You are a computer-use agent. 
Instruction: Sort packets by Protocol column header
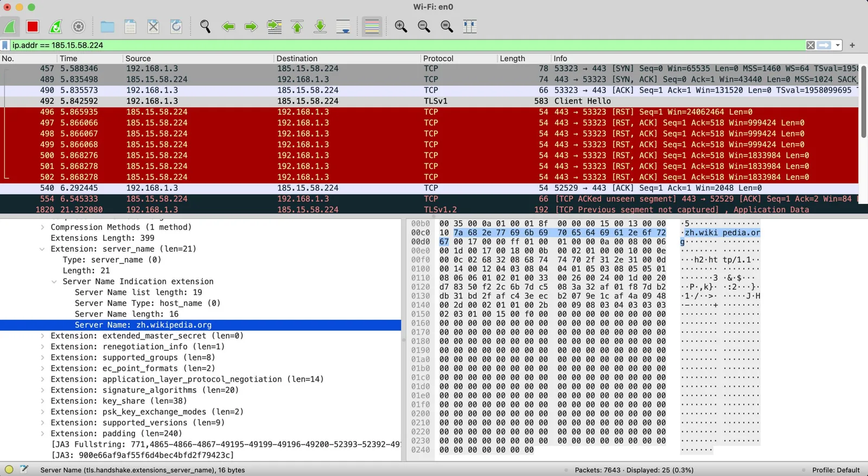(458, 59)
